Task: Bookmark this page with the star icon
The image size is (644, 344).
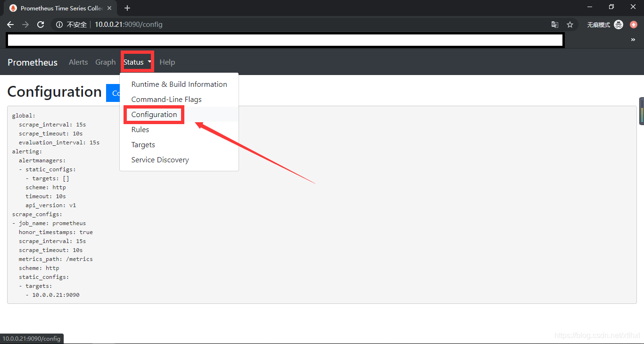Action: (570, 25)
